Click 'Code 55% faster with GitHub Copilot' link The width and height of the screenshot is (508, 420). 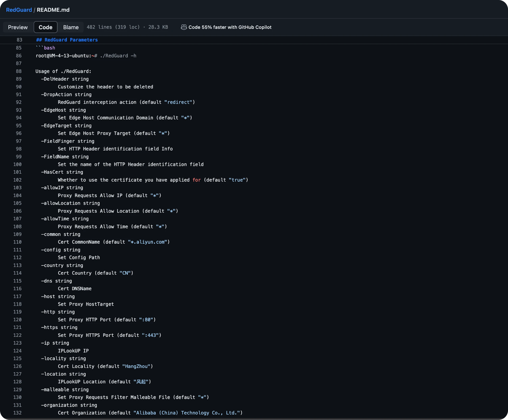pyautogui.click(x=230, y=27)
